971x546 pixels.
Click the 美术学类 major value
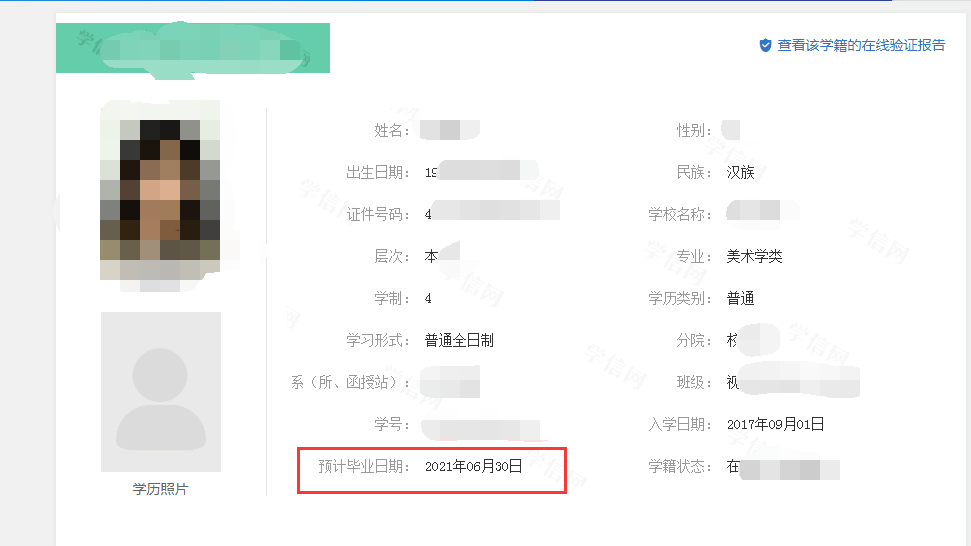click(x=754, y=256)
